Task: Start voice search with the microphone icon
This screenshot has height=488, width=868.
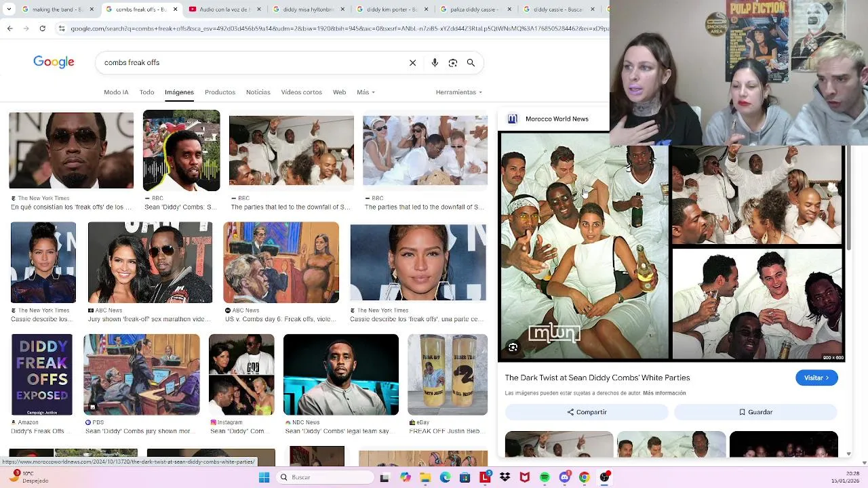Action: pyautogui.click(x=435, y=62)
